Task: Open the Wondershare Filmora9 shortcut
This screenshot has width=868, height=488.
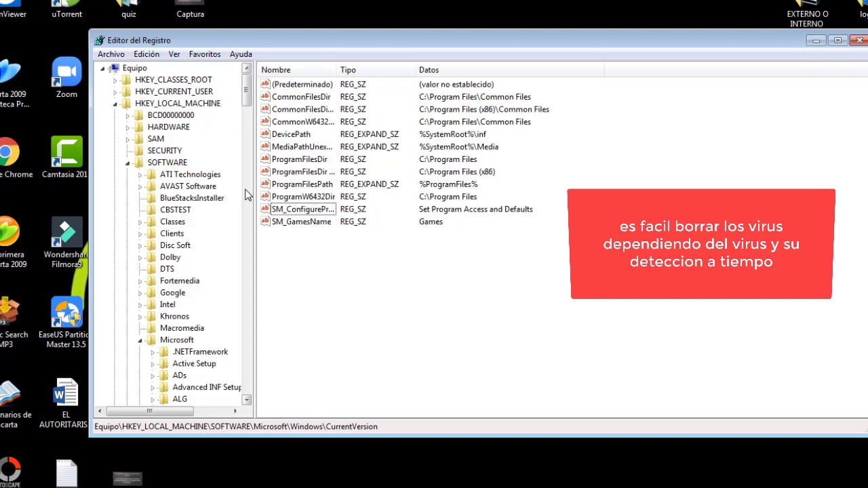Action: coord(66,242)
